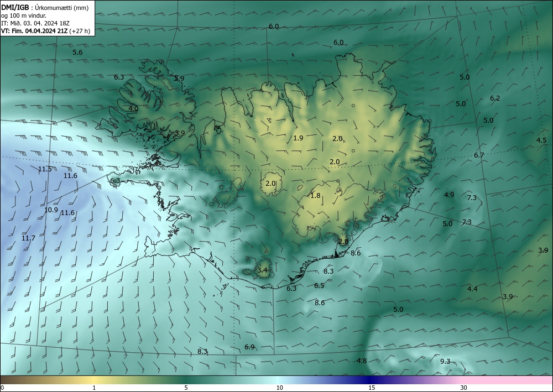Click the '10' tick on the colour scale
Viewport: 553px width, 392px height.
(279, 388)
